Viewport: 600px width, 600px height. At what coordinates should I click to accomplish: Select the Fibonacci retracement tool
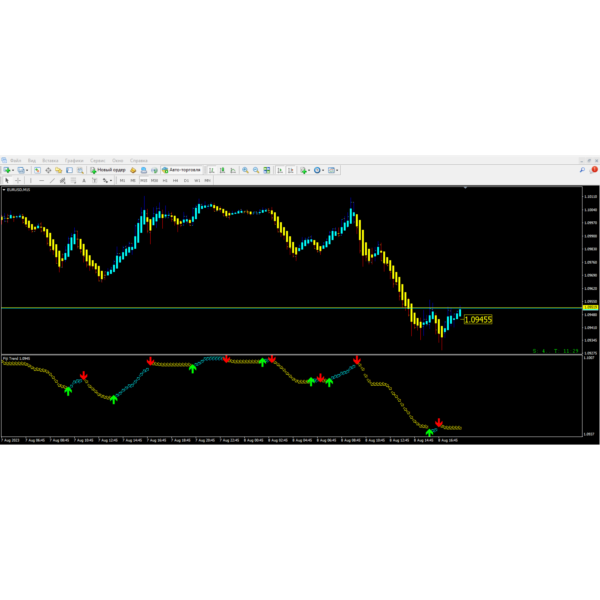(73, 181)
